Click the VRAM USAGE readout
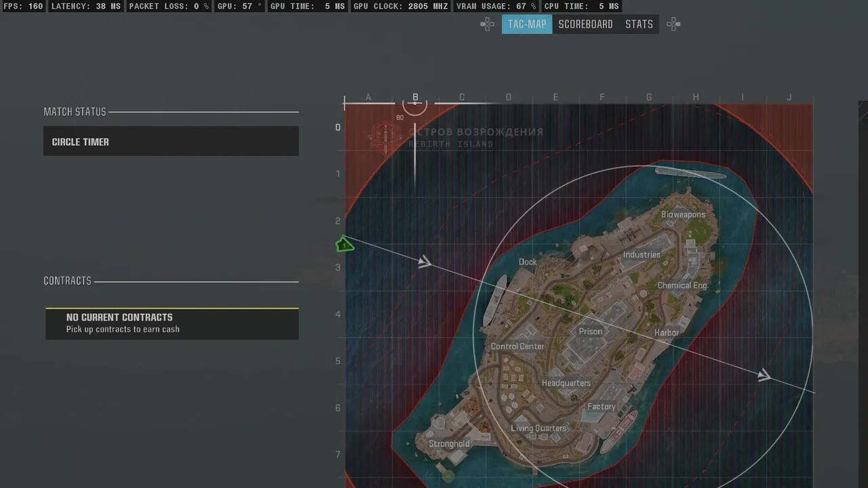The image size is (868, 488). click(496, 6)
